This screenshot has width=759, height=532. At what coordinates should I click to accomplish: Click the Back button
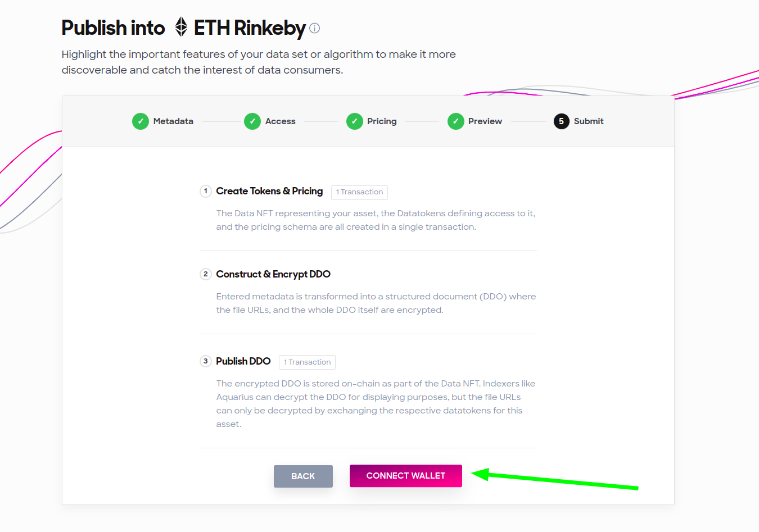(x=303, y=476)
